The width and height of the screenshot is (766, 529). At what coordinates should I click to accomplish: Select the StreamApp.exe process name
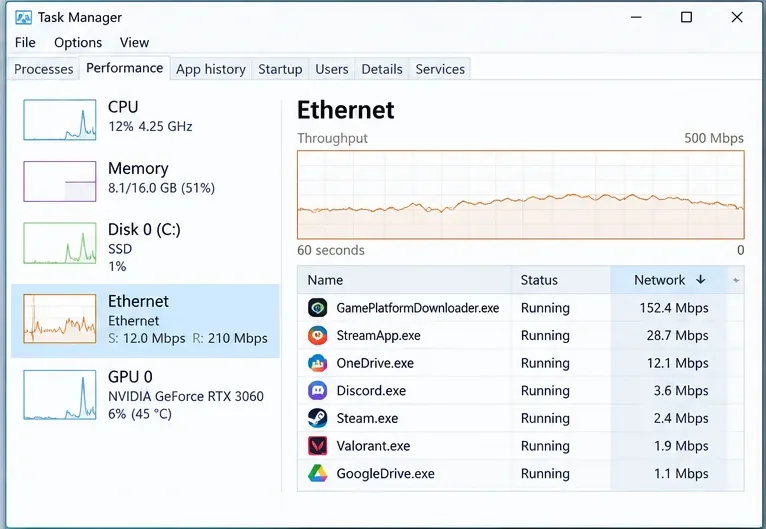379,336
